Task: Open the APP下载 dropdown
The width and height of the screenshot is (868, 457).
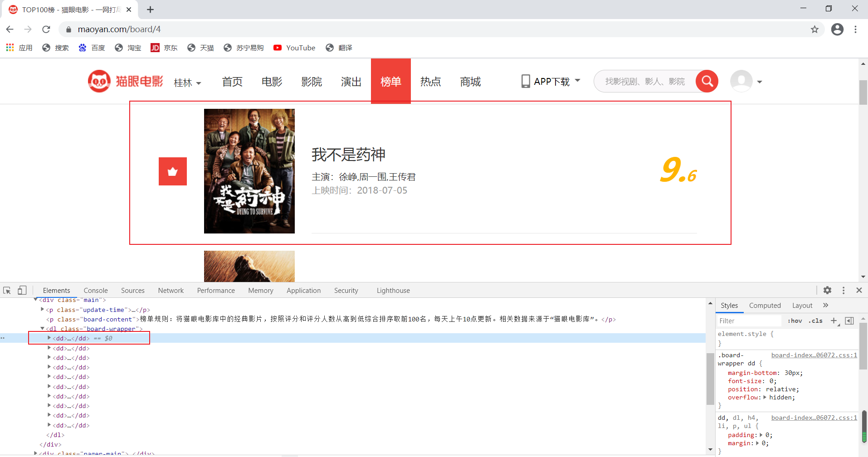Action: [551, 82]
